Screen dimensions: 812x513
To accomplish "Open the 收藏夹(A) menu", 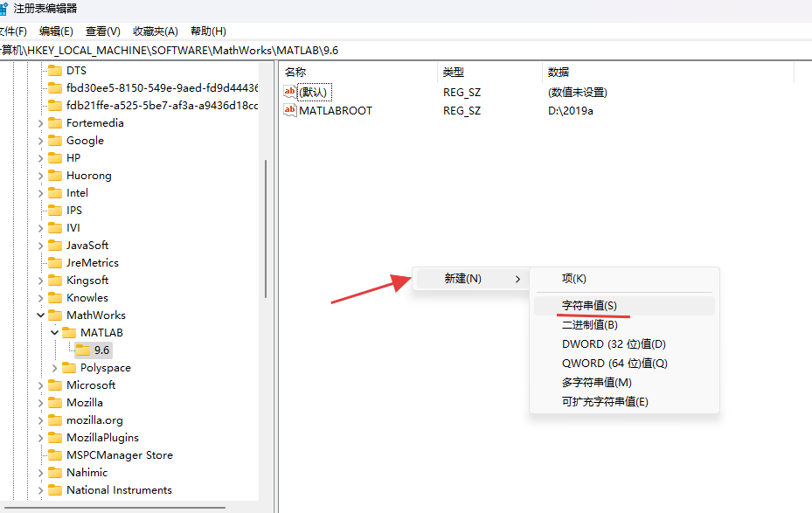I will point(156,31).
